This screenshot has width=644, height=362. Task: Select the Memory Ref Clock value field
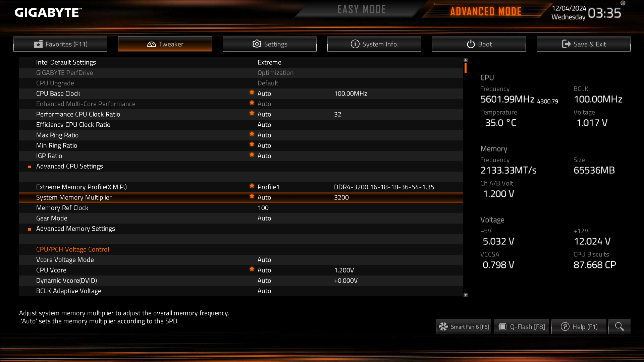(x=263, y=208)
